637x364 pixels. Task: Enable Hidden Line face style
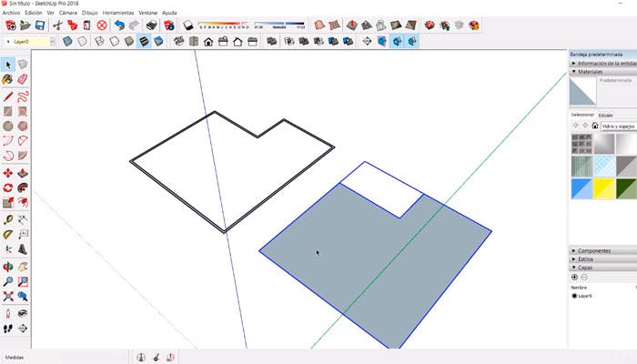(x=115, y=42)
